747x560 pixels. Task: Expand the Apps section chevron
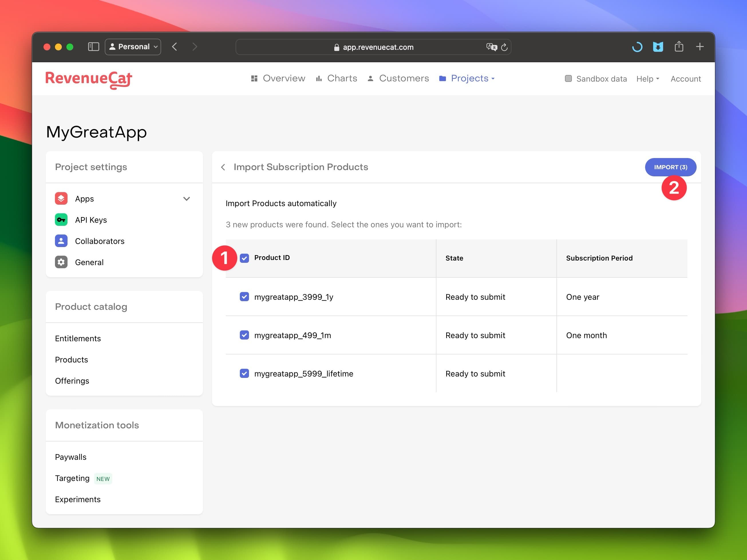point(186,199)
